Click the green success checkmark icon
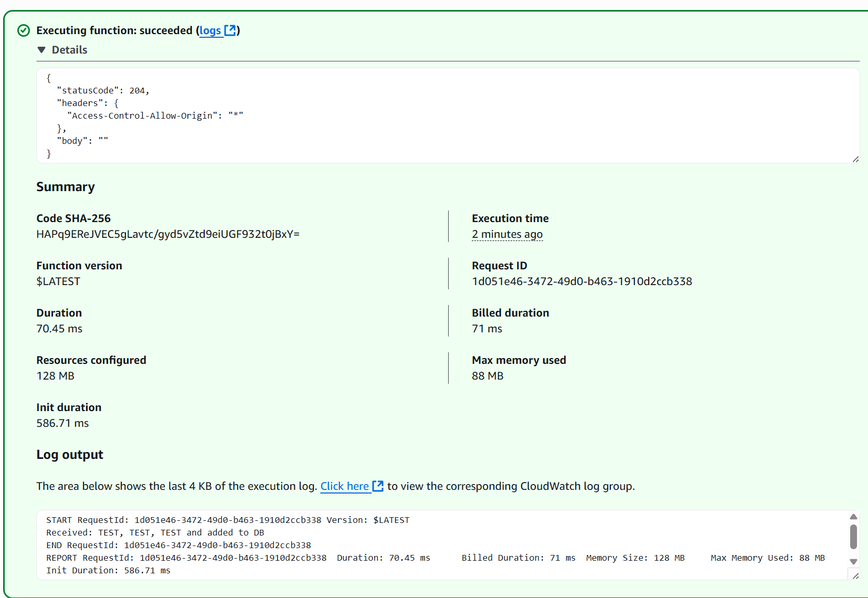 [24, 30]
